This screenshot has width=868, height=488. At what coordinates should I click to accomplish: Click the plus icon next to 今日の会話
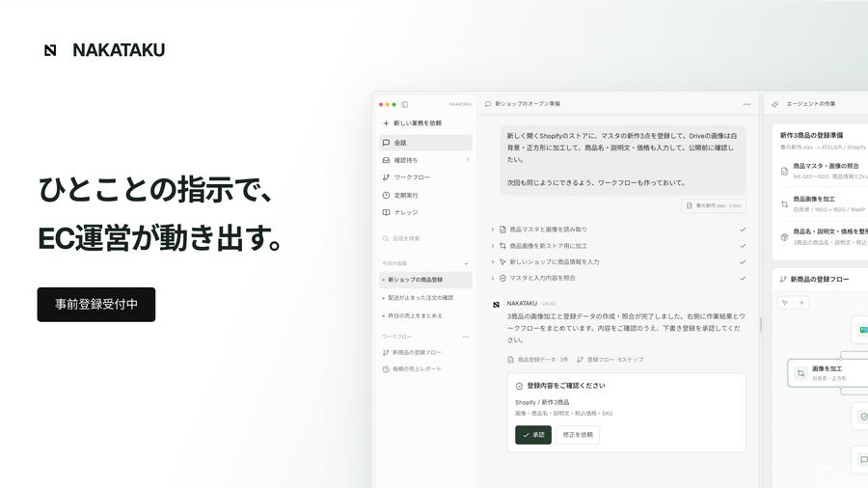coord(466,264)
